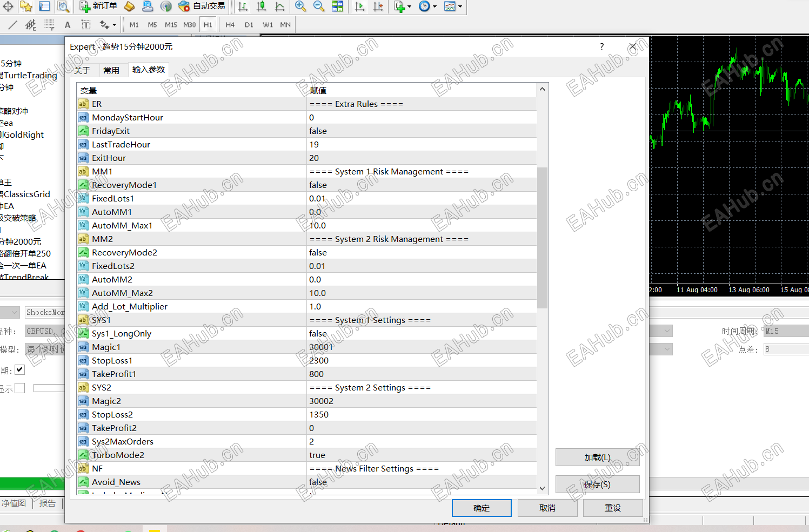Confirm with the 确定 button
The width and height of the screenshot is (809, 532).
pyautogui.click(x=482, y=508)
